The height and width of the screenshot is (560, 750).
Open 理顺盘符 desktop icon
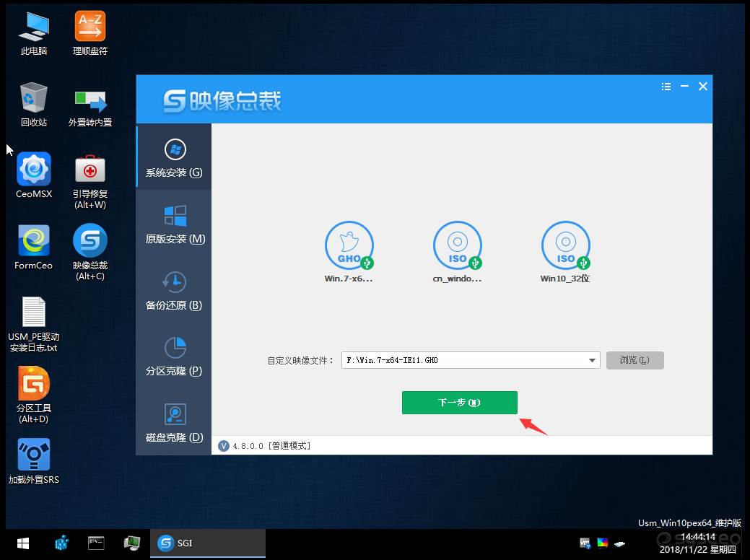click(x=90, y=33)
